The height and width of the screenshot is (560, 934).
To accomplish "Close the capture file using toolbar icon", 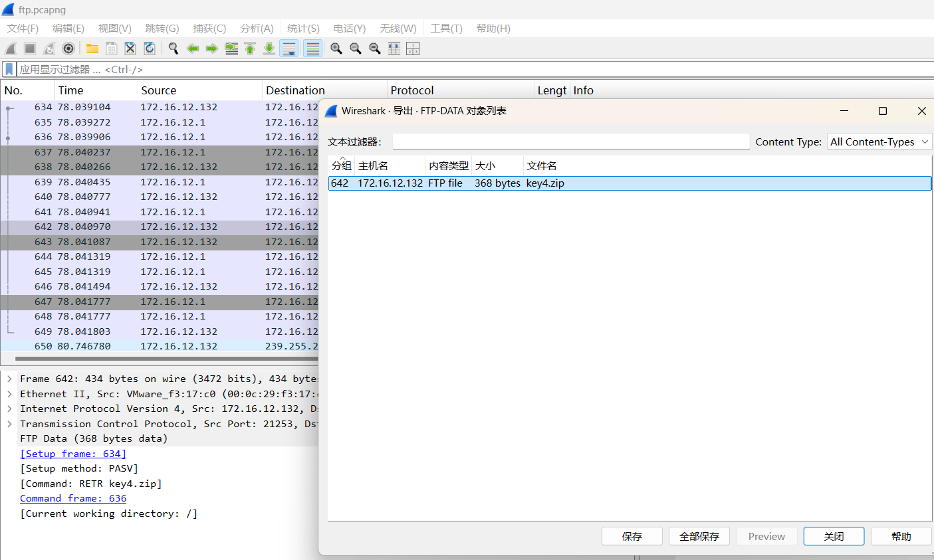I will click(x=130, y=48).
